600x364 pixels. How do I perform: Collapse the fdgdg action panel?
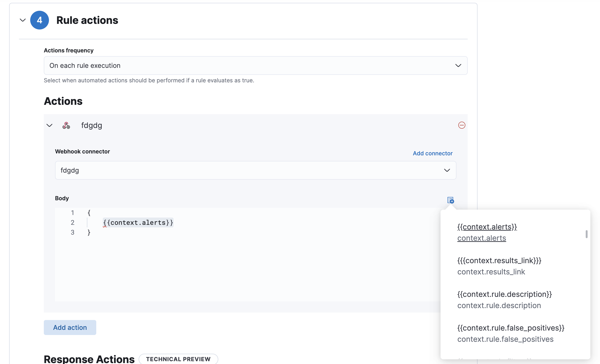coord(49,125)
